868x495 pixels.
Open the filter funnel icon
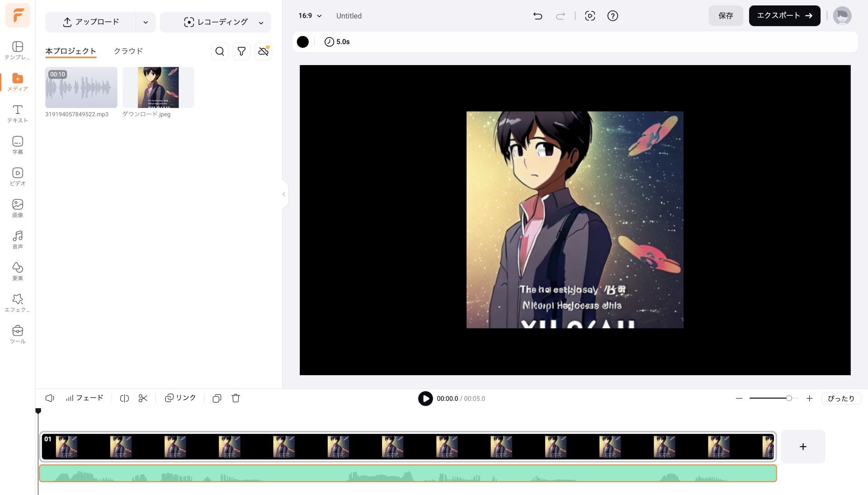[x=241, y=51]
